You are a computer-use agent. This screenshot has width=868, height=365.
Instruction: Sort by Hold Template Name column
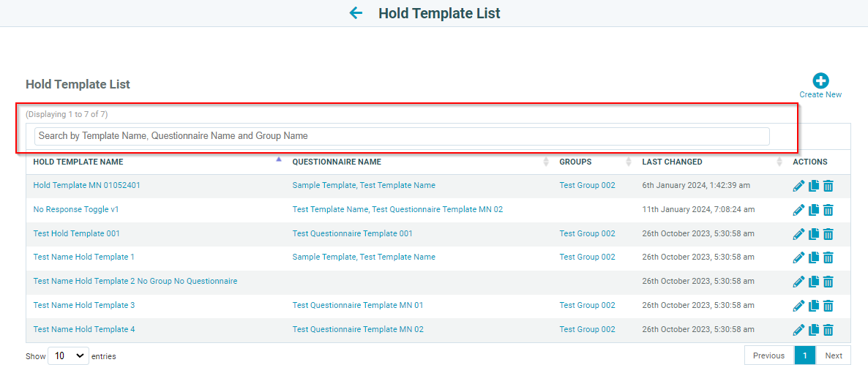156,162
